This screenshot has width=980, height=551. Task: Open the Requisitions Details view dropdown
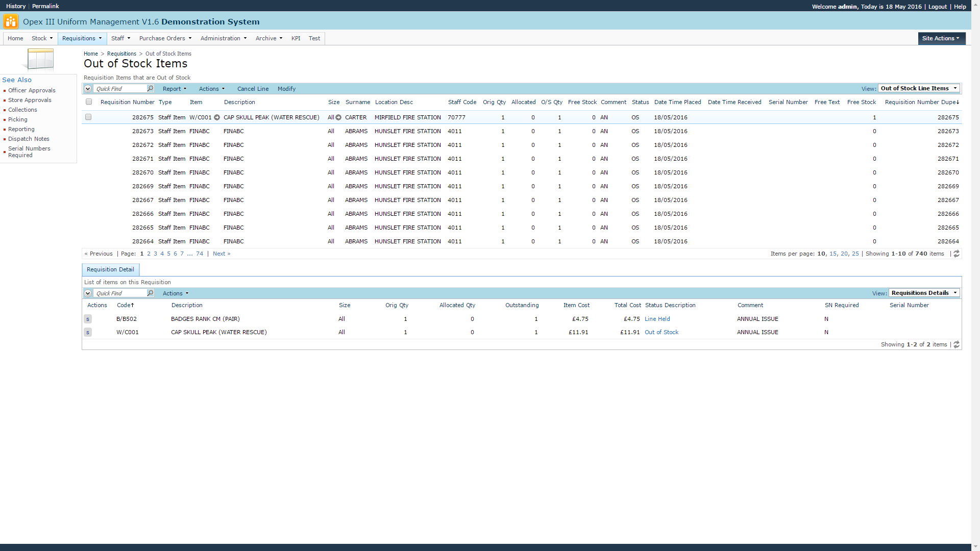(x=923, y=293)
